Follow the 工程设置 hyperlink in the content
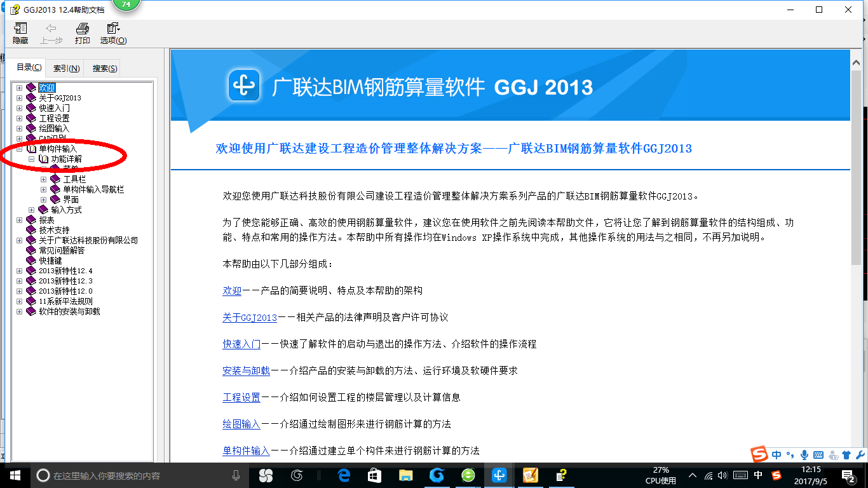This screenshot has width=868, height=488. pyautogui.click(x=241, y=397)
